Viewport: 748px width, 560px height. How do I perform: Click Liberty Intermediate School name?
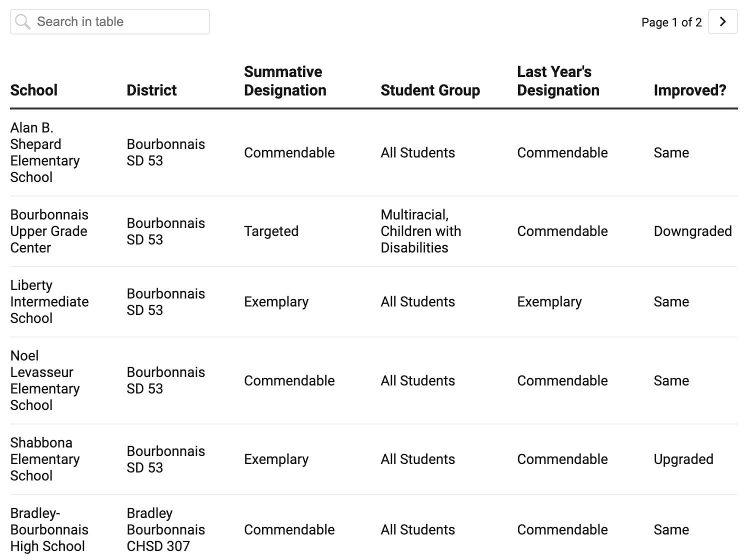pyautogui.click(x=49, y=301)
